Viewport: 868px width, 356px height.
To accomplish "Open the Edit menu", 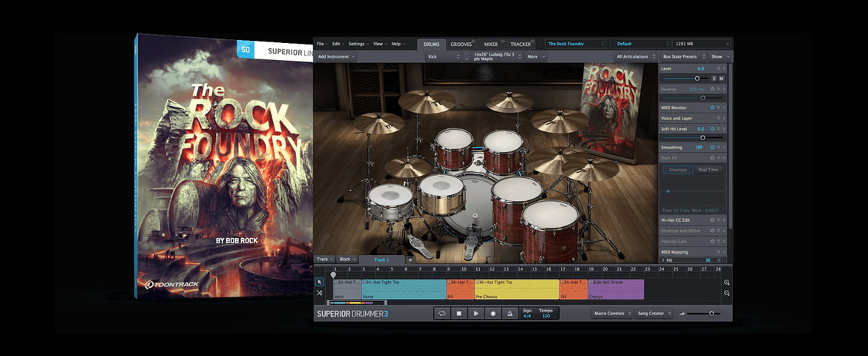I will (x=338, y=44).
